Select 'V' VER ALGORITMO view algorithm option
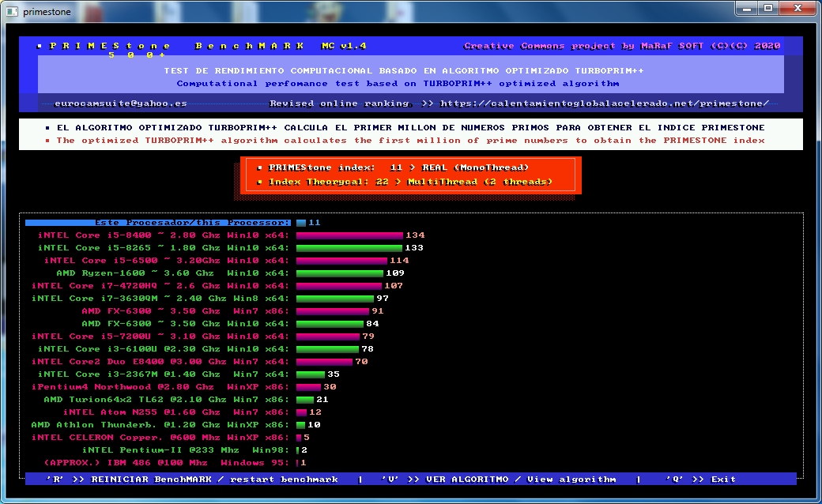Viewport: 822px width, 504px height. click(498, 480)
